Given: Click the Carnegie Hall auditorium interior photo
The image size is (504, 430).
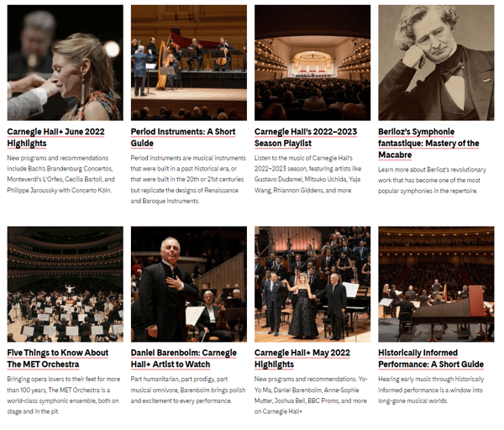Looking at the screenshot, I should click(312, 63).
